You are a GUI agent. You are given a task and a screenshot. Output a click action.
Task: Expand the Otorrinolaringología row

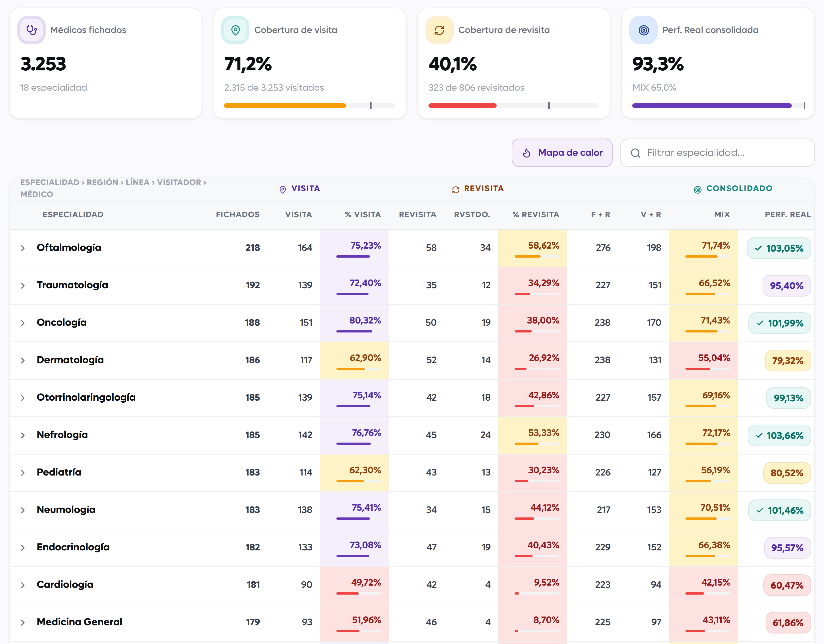point(23,398)
